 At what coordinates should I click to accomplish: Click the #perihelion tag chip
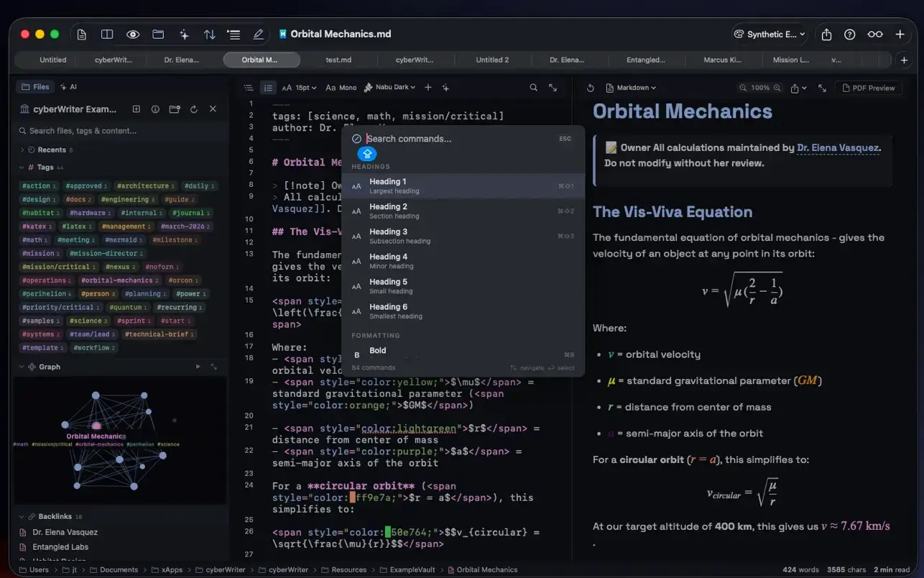click(47, 294)
